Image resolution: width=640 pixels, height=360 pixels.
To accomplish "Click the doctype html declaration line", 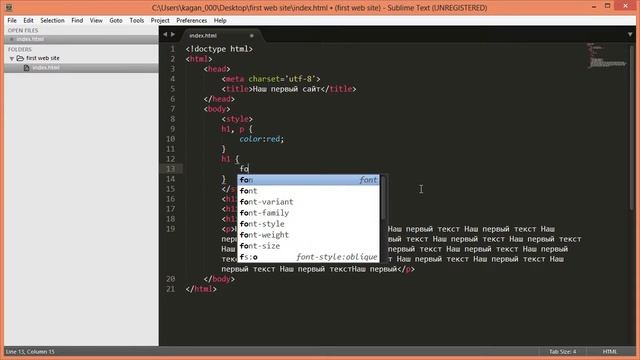I will (x=219, y=49).
